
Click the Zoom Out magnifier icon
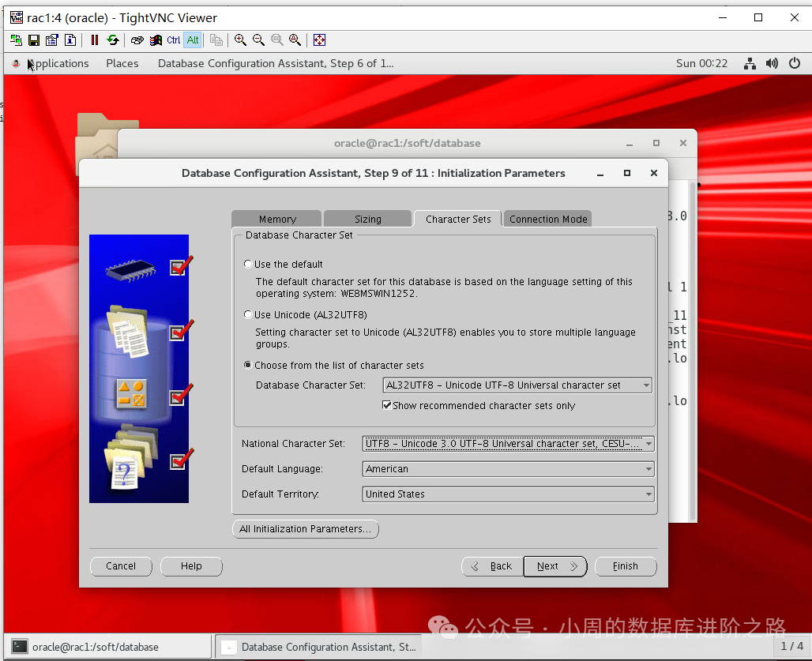pos(258,39)
